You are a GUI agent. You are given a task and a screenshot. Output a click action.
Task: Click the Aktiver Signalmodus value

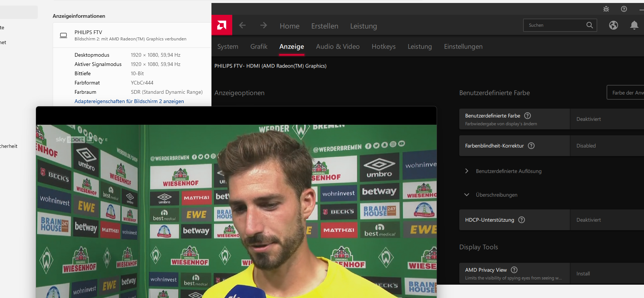click(155, 64)
